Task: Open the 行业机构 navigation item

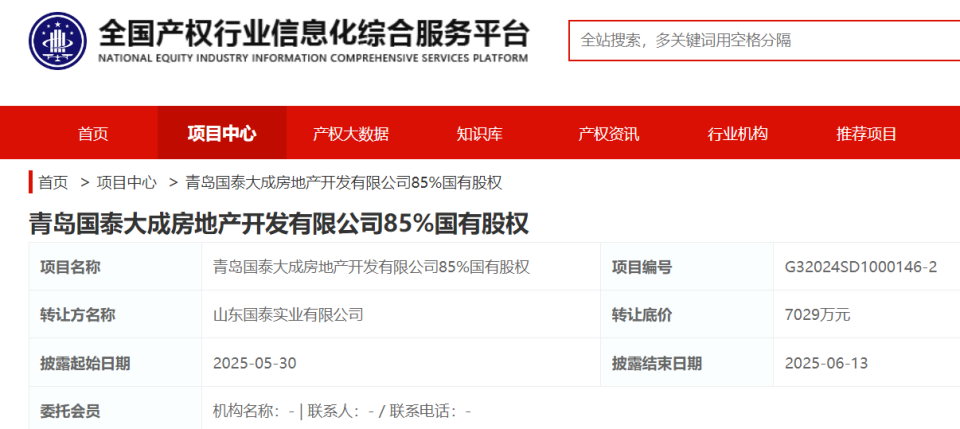Action: click(738, 133)
